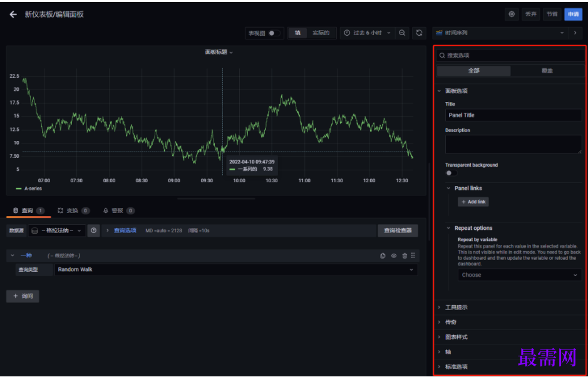Click the refresh dashboard icon
The height and width of the screenshot is (377, 588).
pyautogui.click(x=419, y=33)
